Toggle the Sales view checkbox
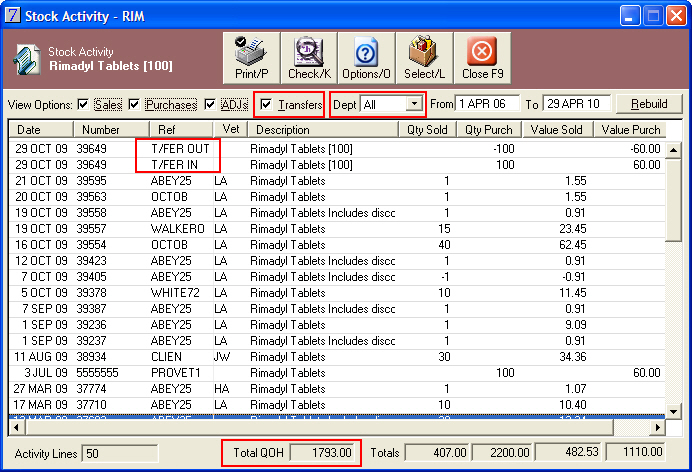692x472 pixels. 83,105
